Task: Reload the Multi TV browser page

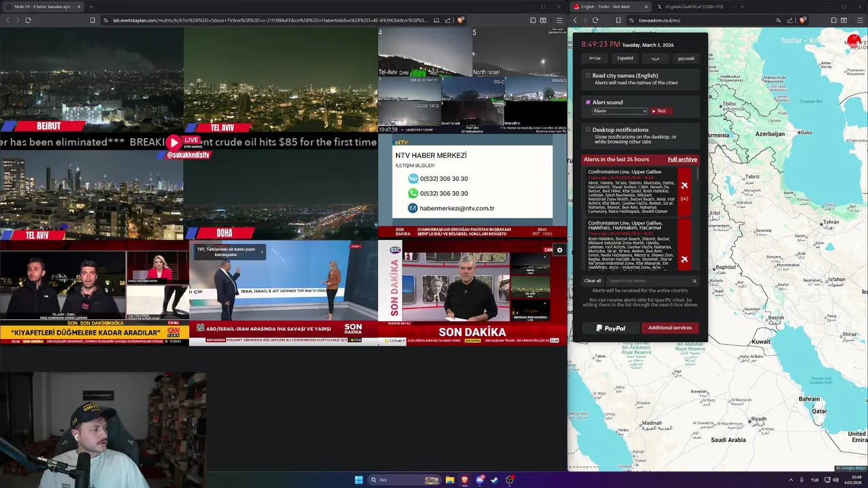Action: click(28, 20)
